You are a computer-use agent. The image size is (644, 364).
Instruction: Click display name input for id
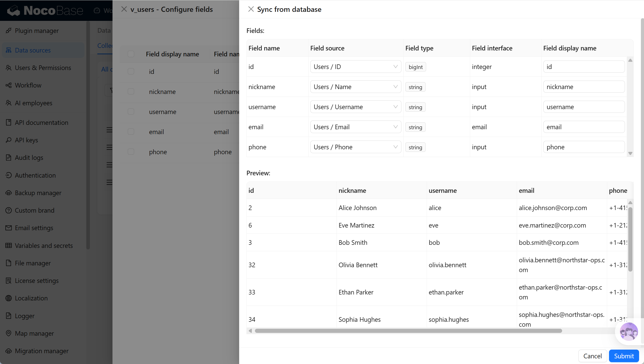(584, 67)
